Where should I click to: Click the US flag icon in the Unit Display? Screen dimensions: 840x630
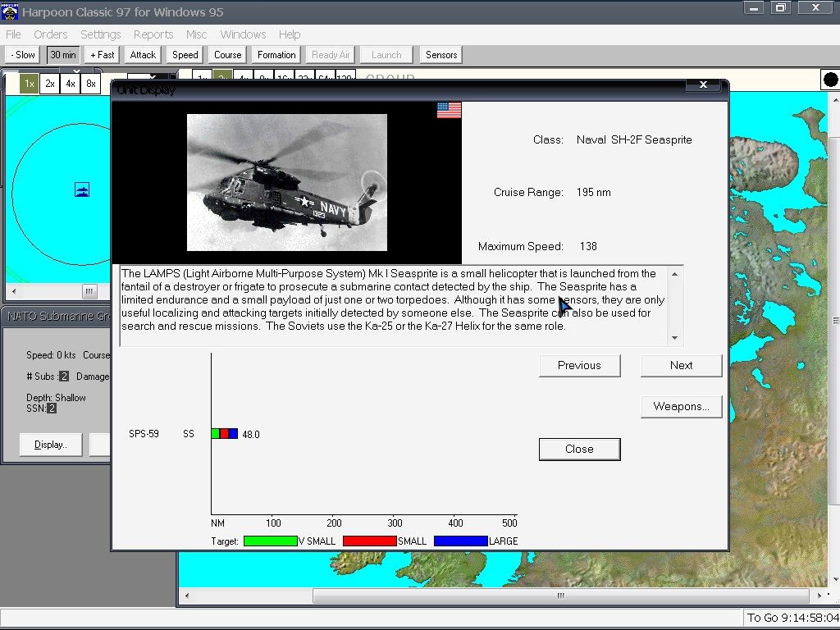449,111
